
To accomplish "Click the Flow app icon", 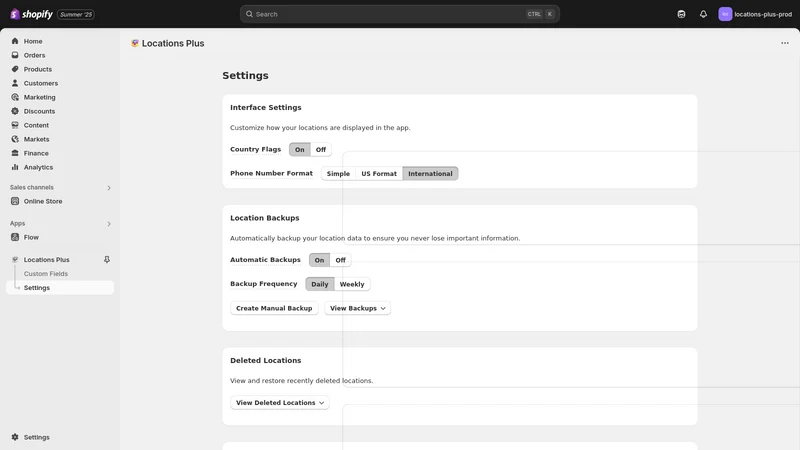I will tap(15, 237).
